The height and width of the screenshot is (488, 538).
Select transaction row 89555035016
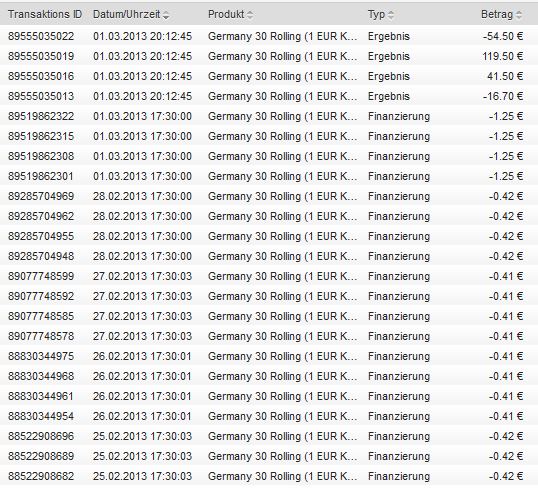269,76
